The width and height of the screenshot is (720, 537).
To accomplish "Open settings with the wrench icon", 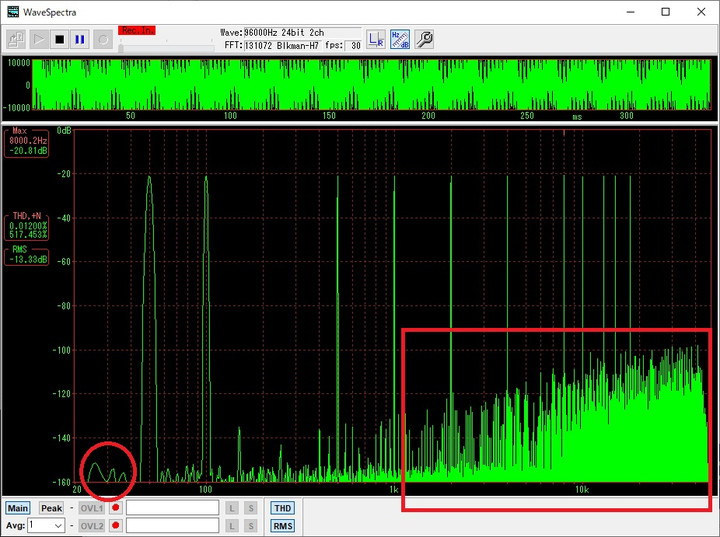I will tap(424, 40).
